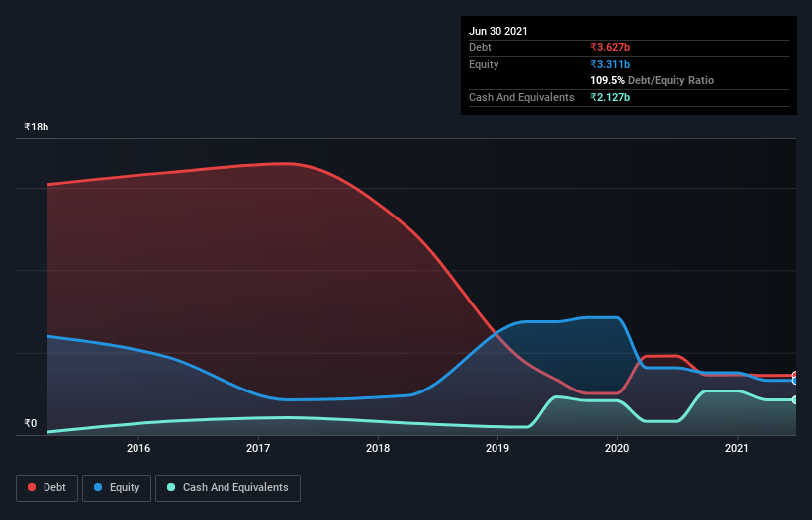Click the Debt label in tooltip
This screenshot has width=812, height=520.
pyautogui.click(x=480, y=47)
